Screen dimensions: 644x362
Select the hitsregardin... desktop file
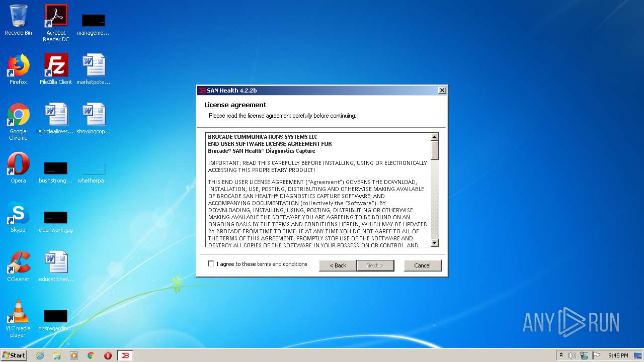(x=55, y=320)
